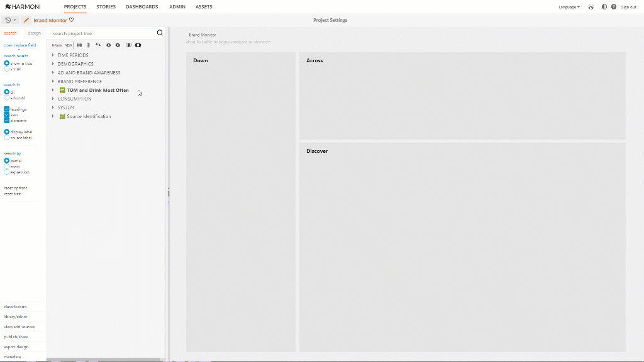Image resolution: width=644 pixels, height=362 pixels.
Task: Open view/add sources
Action: (19, 327)
